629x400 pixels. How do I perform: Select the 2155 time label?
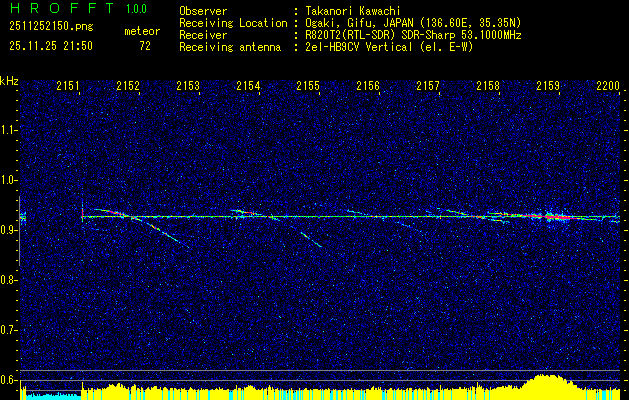308,87
